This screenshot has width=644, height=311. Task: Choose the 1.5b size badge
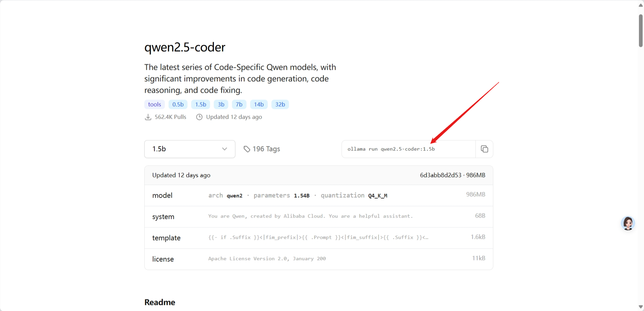coord(201,105)
